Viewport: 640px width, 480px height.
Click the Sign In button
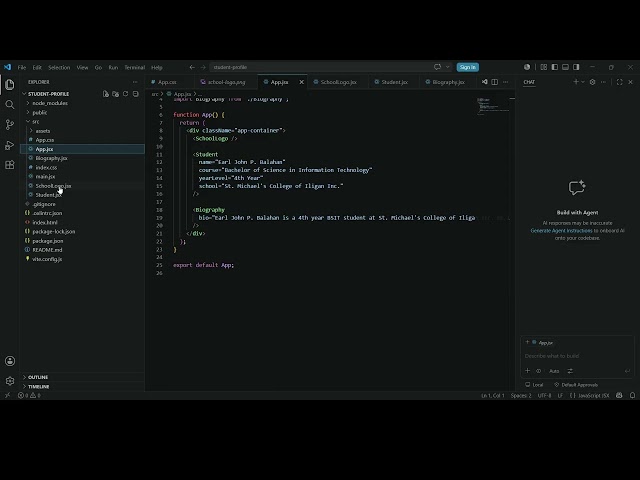point(468,67)
